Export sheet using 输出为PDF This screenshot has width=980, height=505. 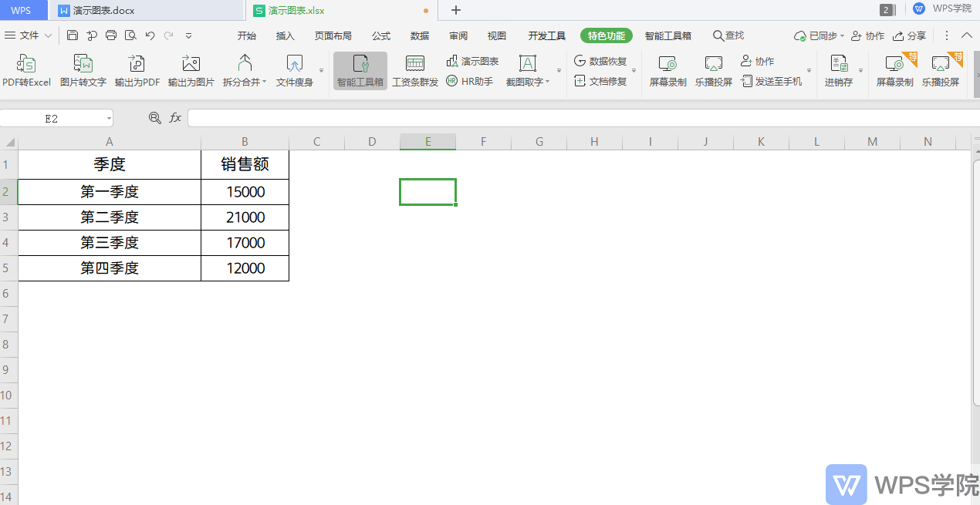(x=137, y=71)
